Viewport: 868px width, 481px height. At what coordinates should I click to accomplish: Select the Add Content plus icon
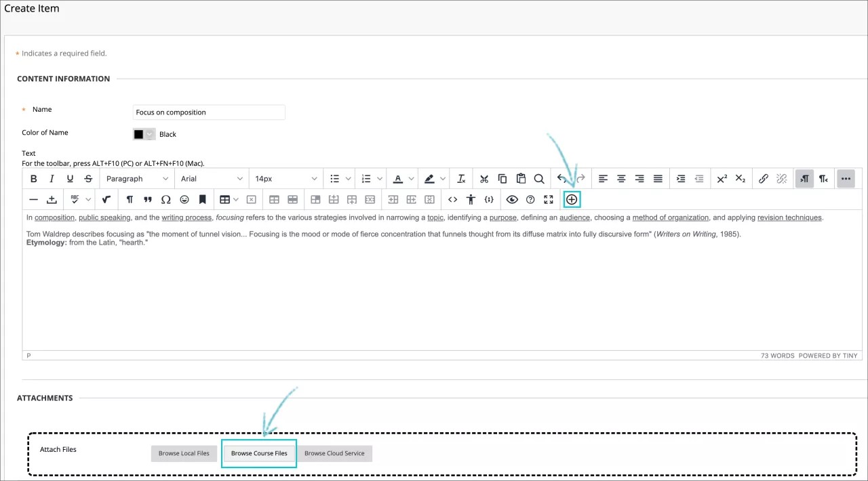(571, 199)
